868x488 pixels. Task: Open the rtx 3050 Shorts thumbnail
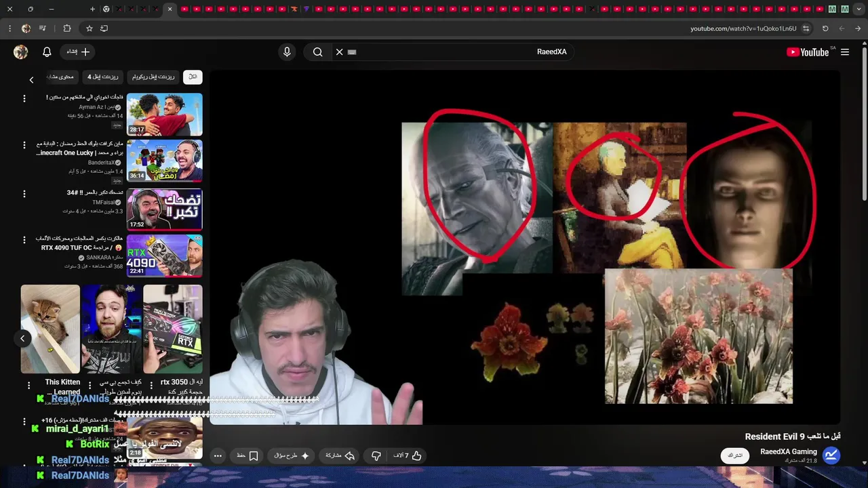coord(173,329)
